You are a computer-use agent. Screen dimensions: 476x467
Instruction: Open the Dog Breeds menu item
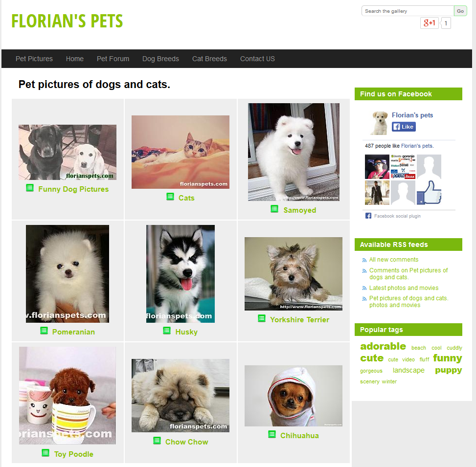tap(160, 59)
